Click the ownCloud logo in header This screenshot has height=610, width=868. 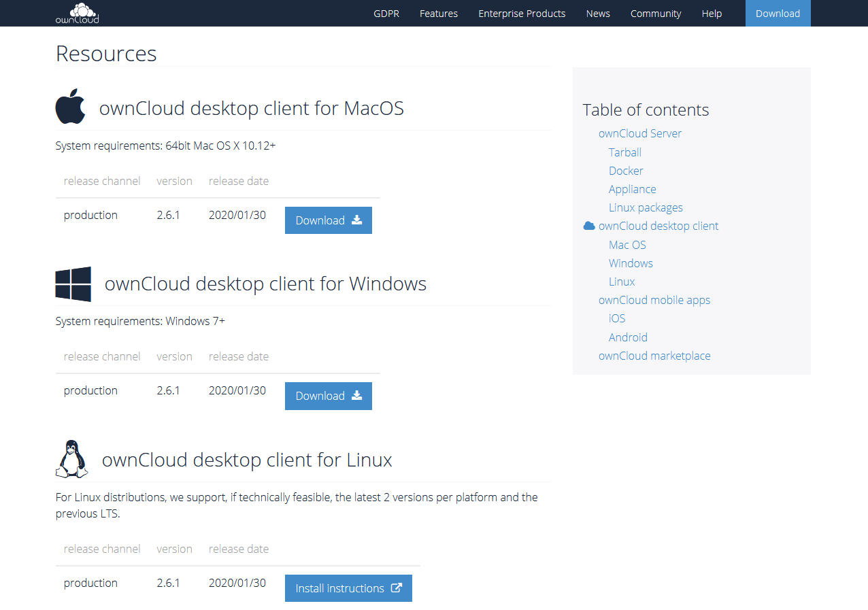click(77, 13)
